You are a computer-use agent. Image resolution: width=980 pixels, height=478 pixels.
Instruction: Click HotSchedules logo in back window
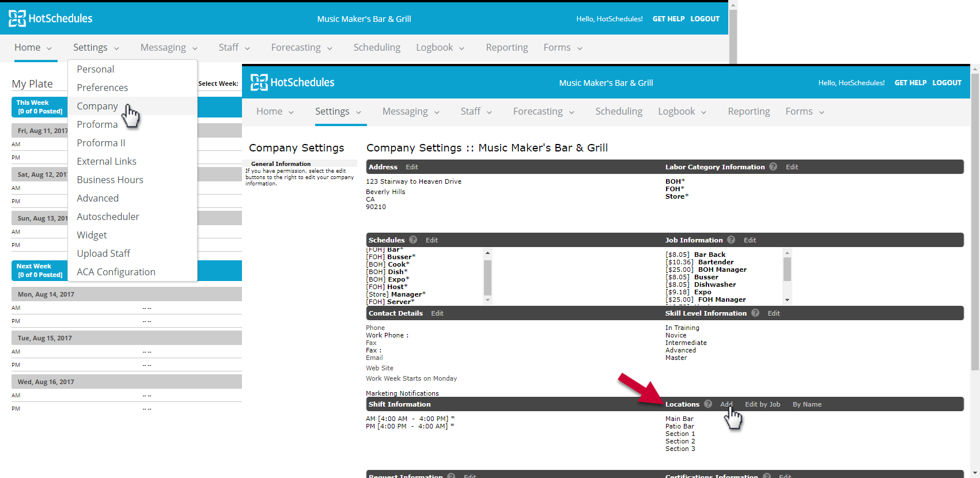pyautogui.click(x=51, y=18)
